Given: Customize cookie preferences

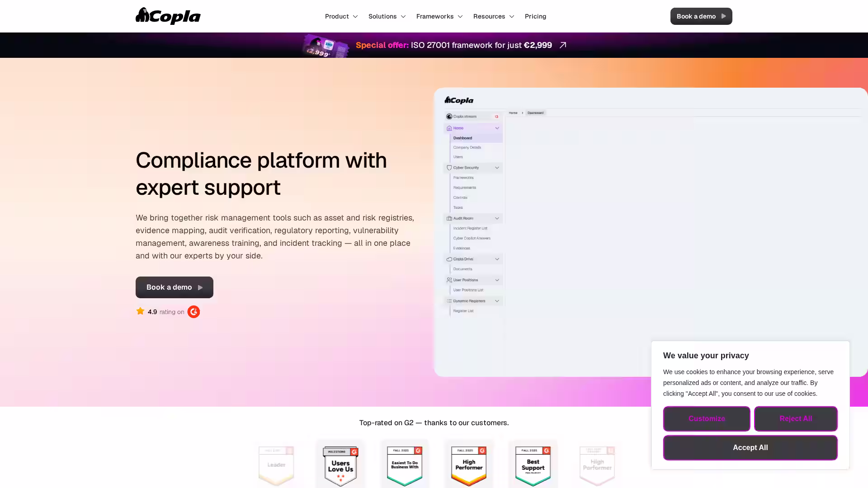Looking at the screenshot, I should (706, 419).
